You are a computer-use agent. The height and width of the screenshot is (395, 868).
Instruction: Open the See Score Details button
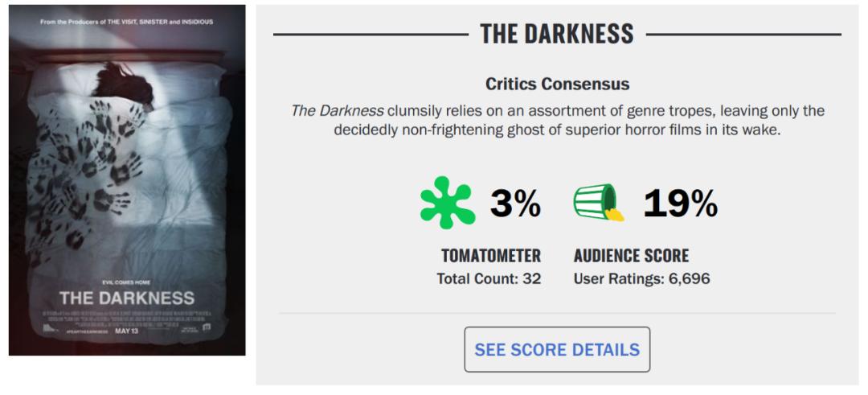tap(557, 349)
